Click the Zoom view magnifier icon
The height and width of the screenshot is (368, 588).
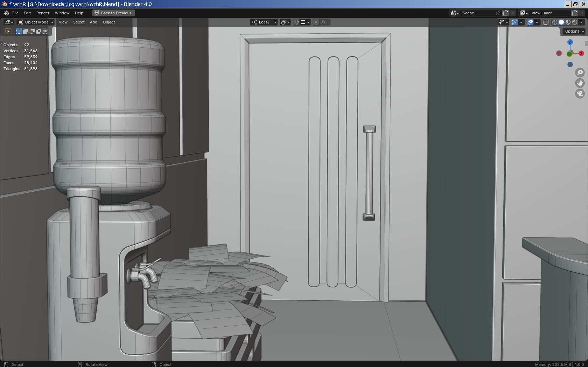coord(580,73)
